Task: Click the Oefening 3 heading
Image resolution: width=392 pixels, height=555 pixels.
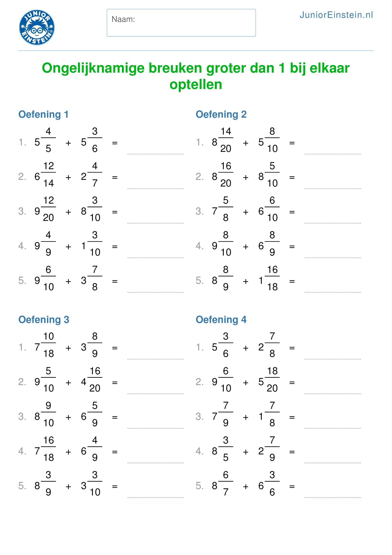Action: pyautogui.click(x=44, y=320)
